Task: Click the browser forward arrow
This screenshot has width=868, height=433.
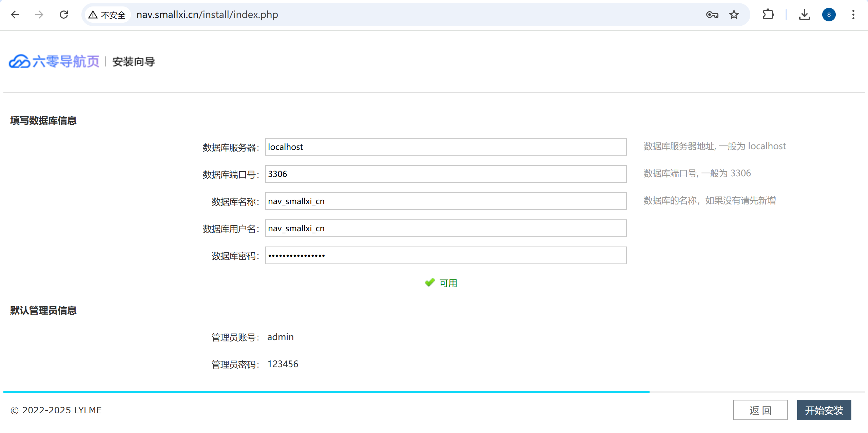Action: 39,15
